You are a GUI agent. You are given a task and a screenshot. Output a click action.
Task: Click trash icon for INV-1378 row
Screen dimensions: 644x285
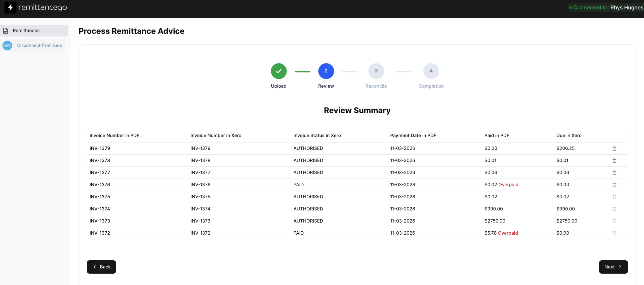pos(614,161)
